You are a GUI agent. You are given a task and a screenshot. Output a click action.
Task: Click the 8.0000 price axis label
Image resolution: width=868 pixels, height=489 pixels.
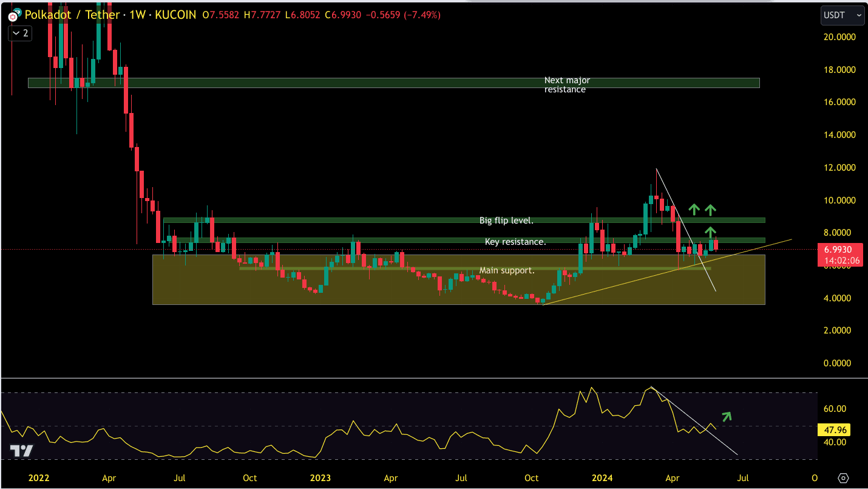[x=836, y=233]
